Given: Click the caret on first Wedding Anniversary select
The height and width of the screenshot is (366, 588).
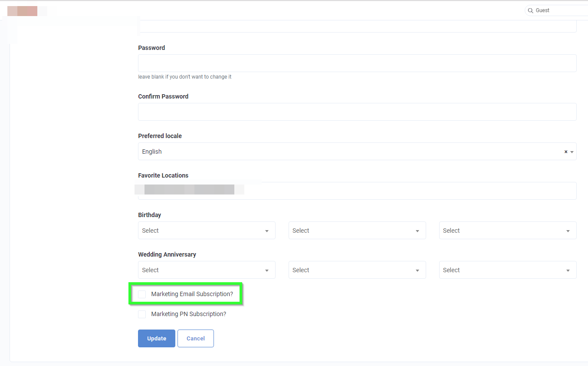Looking at the screenshot, I should 267,270.
